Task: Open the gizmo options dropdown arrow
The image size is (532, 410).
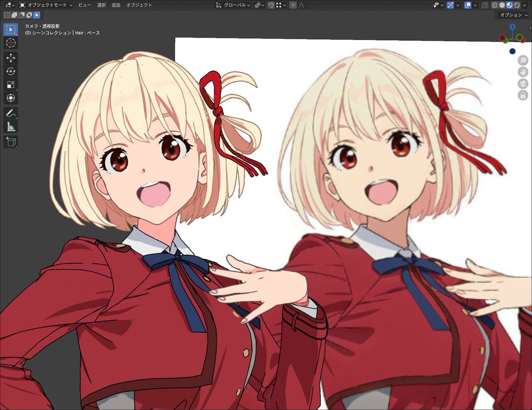Action: (458, 5)
